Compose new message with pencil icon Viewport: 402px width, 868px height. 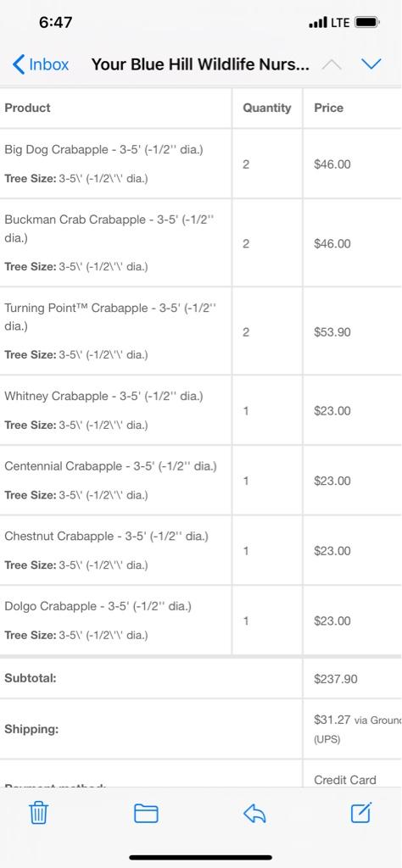pos(361,813)
